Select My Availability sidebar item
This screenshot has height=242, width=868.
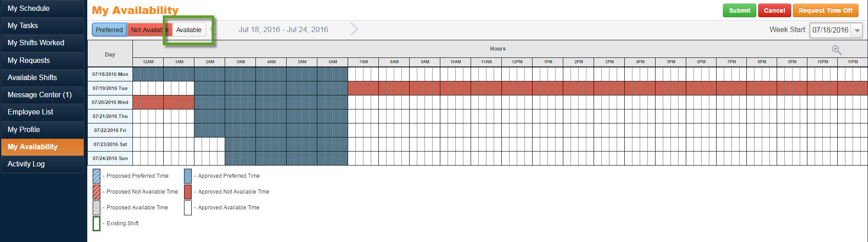(x=42, y=147)
